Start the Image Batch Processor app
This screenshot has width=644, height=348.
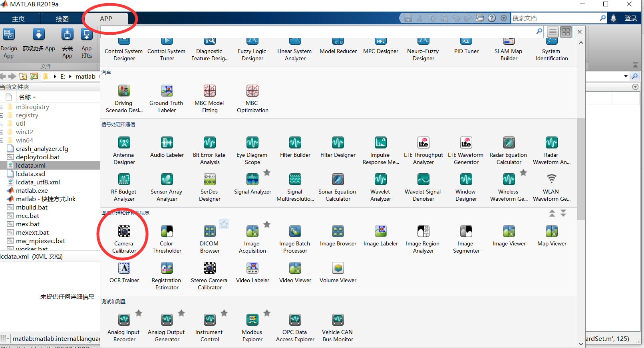(295, 239)
